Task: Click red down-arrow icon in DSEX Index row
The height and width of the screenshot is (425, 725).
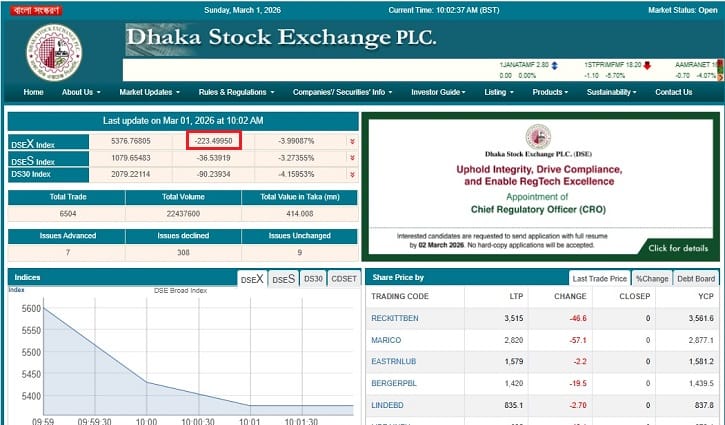Action: [352, 142]
